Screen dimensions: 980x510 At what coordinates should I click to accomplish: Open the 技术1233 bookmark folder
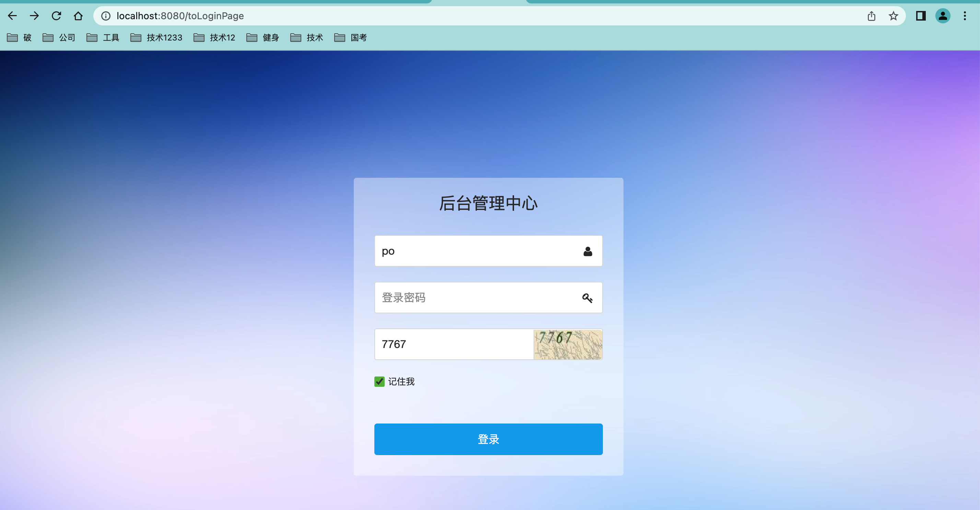click(x=156, y=37)
